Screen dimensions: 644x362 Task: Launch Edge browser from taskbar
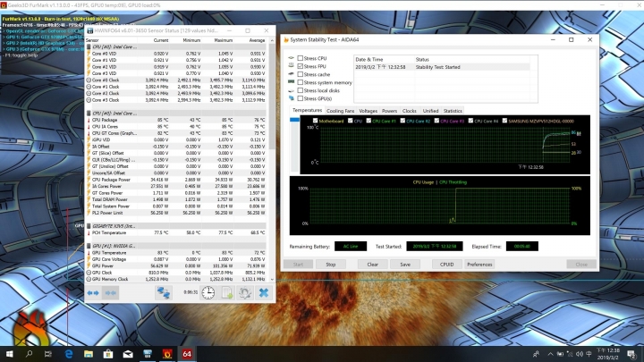pyautogui.click(x=69, y=354)
